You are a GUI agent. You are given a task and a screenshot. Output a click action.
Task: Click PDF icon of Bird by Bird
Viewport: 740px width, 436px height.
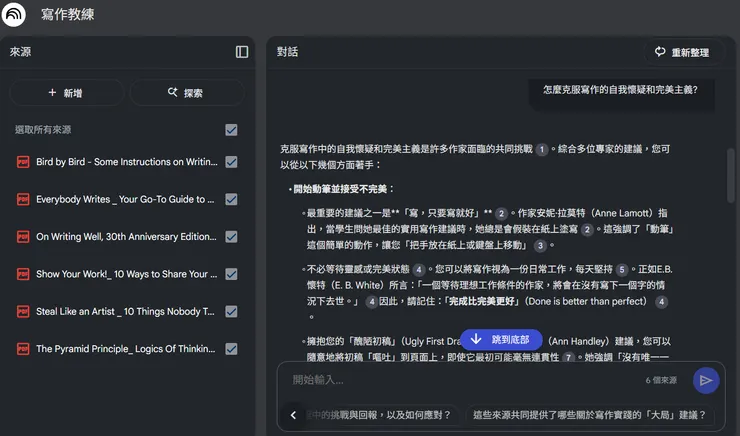23,162
